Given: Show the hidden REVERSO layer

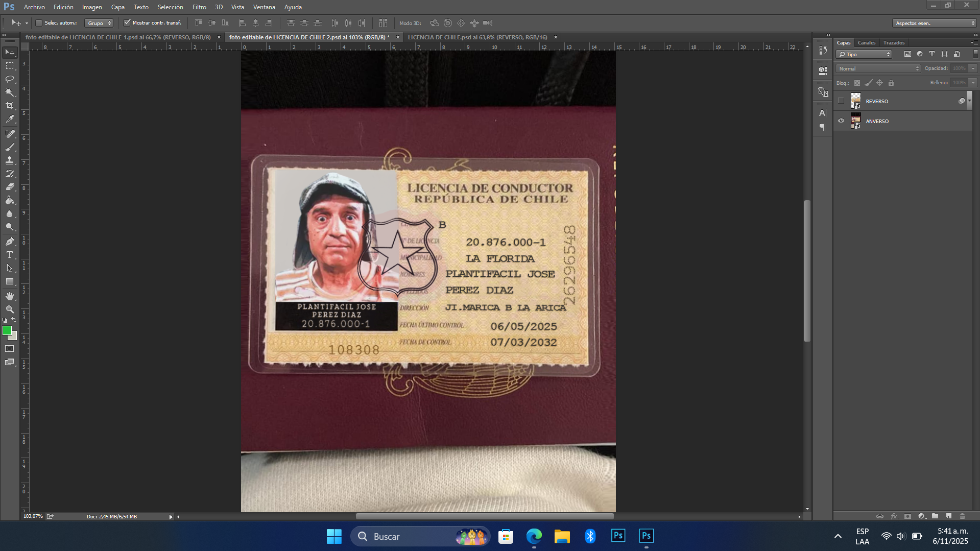Looking at the screenshot, I should 841,101.
